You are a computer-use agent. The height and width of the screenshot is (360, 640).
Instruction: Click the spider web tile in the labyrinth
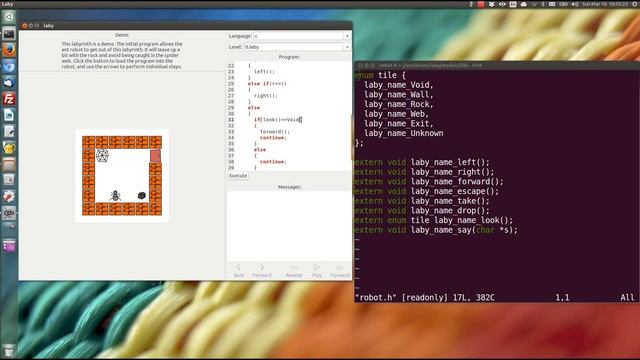(x=102, y=156)
